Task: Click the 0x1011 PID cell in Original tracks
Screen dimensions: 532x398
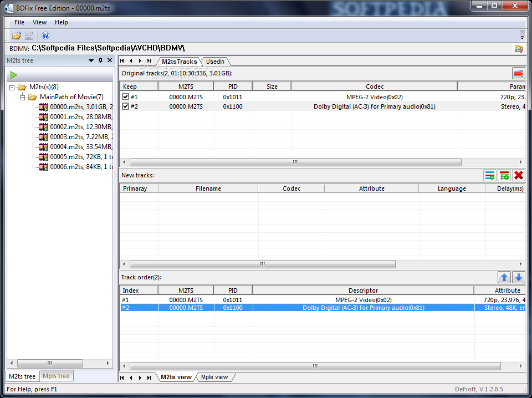Action: 233,97
